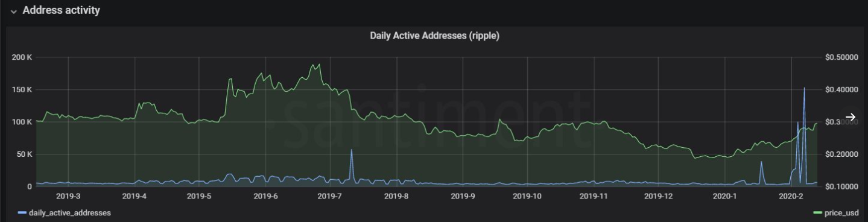
Task: Click the July 2019 active addresses spike
Action: (352, 150)
